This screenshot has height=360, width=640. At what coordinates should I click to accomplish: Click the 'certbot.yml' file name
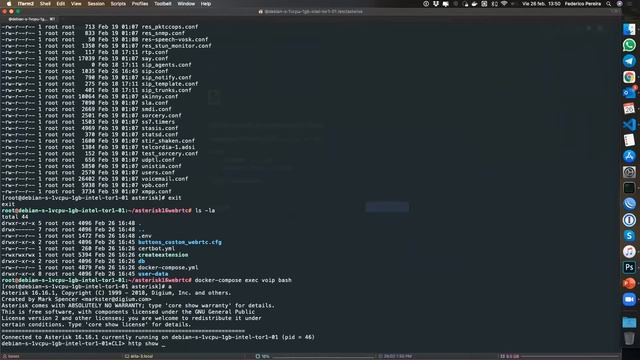(156, 249)
